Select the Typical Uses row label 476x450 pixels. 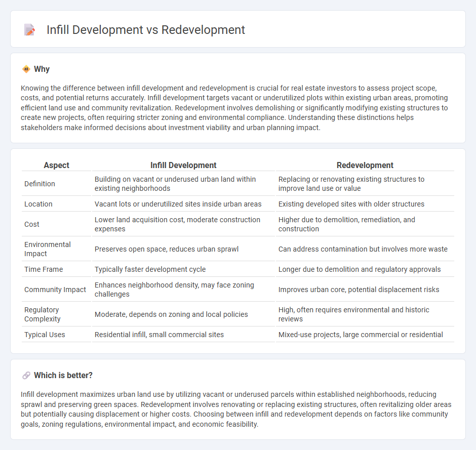[x=45, y=335]
